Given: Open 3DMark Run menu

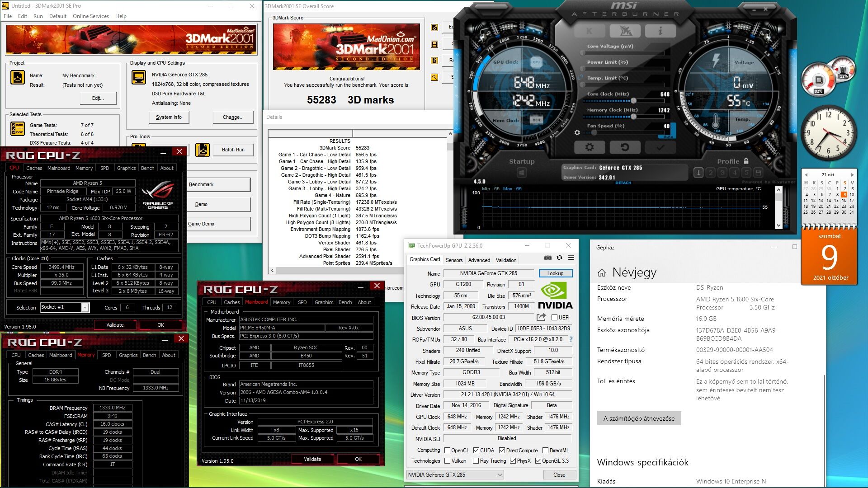Looking at the screenshot, I should pos(38,16).
